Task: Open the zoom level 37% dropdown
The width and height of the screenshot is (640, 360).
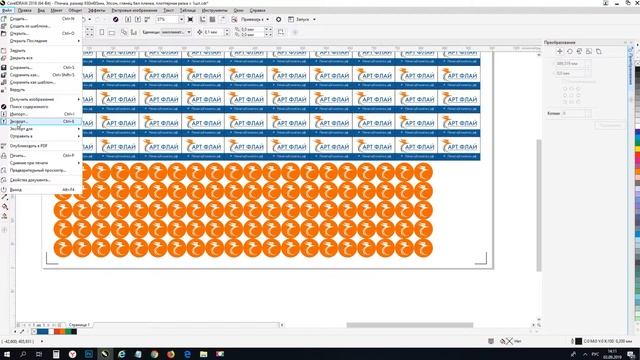Action: click(181, 19)
